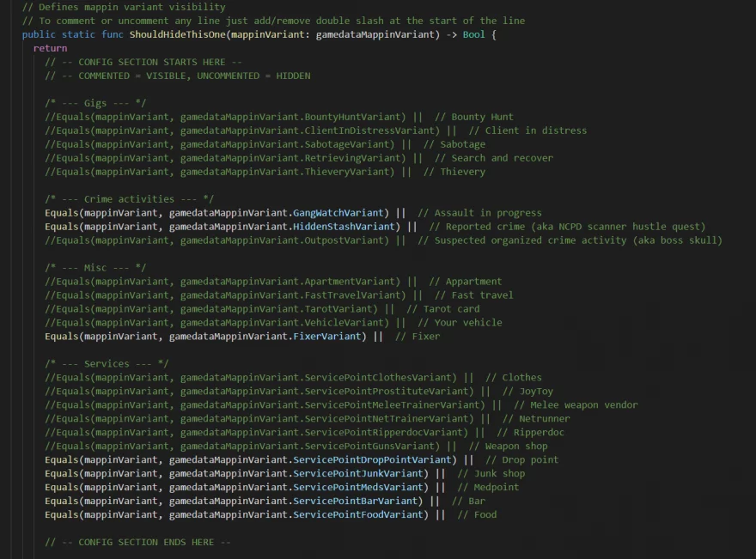Click the return keyword
The height and width of the screenshot is (559, 756).
coord(50,48)
